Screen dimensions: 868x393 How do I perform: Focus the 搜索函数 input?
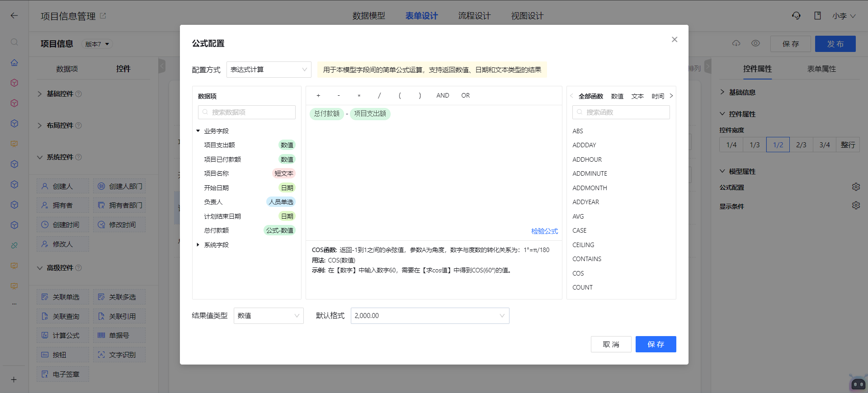coord(621,112)
